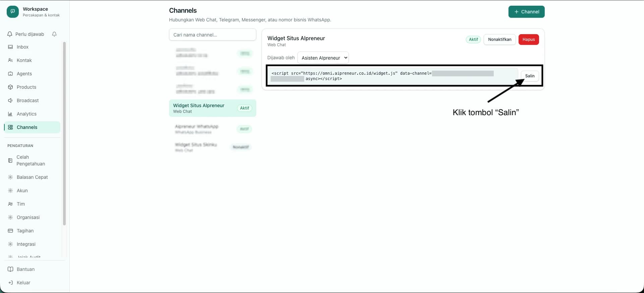Select Widget Situs AIpreneur in channel list

213,108
